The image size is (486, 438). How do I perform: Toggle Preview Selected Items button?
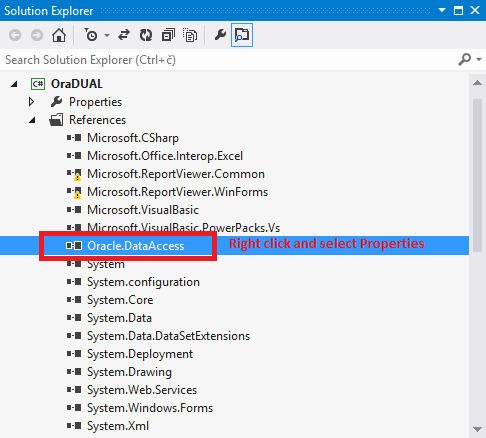(x=242, y=35)
